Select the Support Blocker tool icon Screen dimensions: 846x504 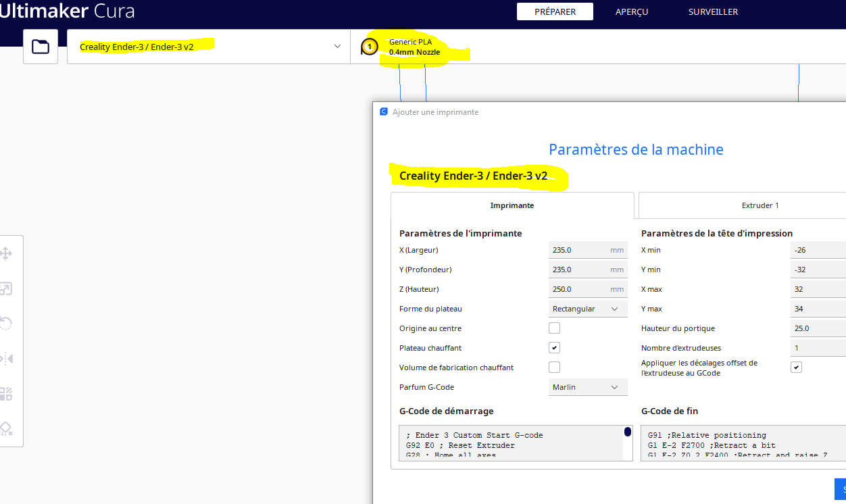(x=6, y=429)
